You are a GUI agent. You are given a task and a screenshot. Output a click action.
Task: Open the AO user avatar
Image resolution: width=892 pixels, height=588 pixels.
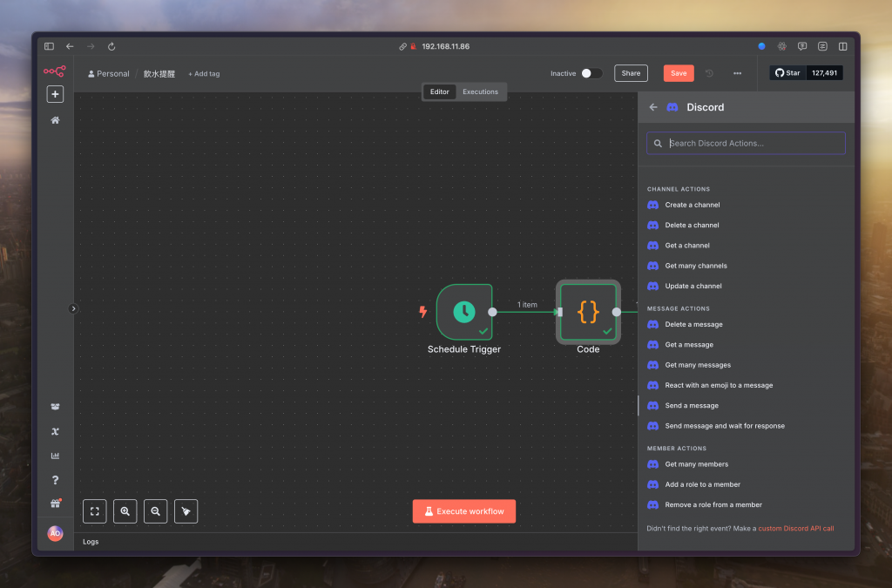(x=55, y=533)
